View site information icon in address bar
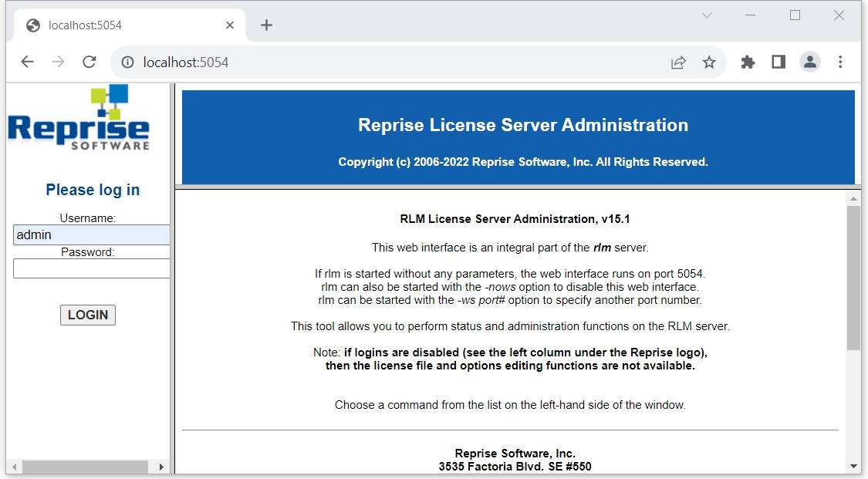 128,62
